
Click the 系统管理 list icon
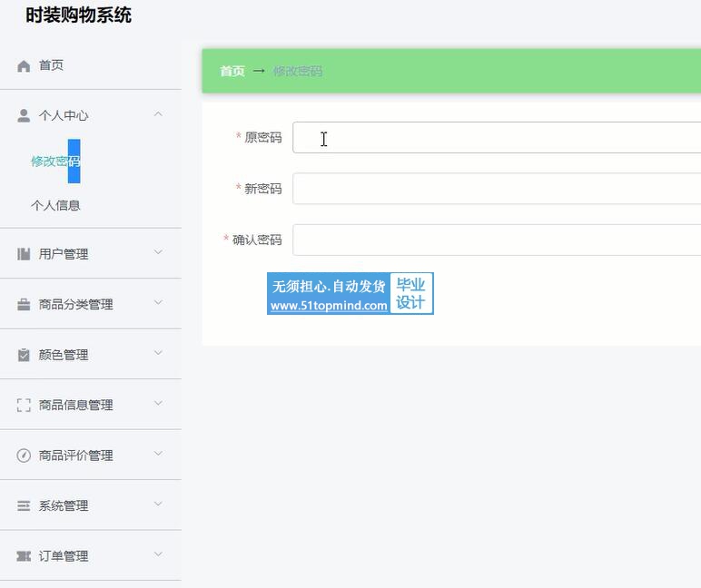pos(24,505)
